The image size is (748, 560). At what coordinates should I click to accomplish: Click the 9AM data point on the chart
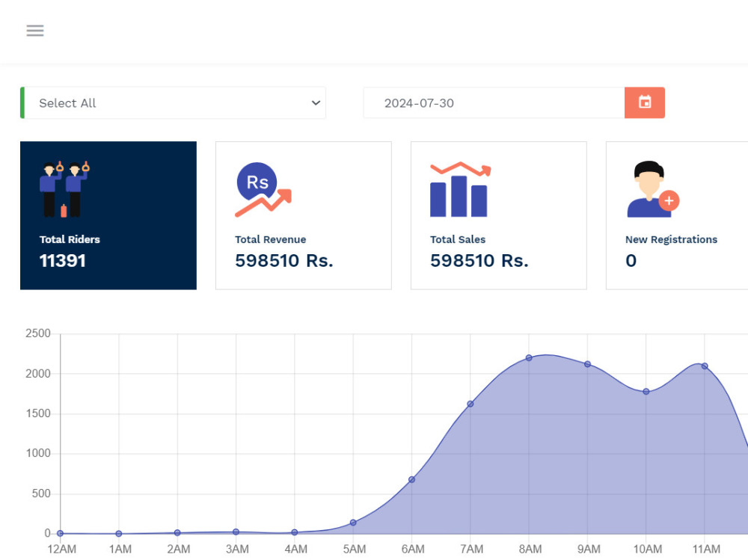(x=587, y=364)
